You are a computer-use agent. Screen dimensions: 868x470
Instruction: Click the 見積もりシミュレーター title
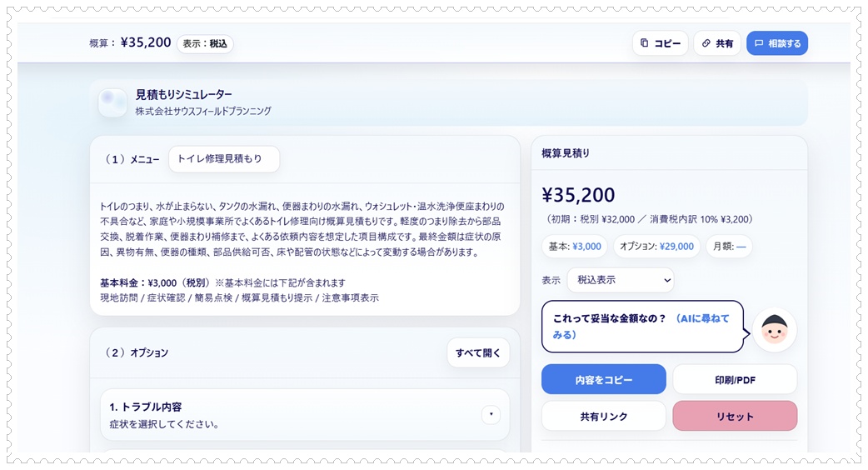(x=184, y=95)
